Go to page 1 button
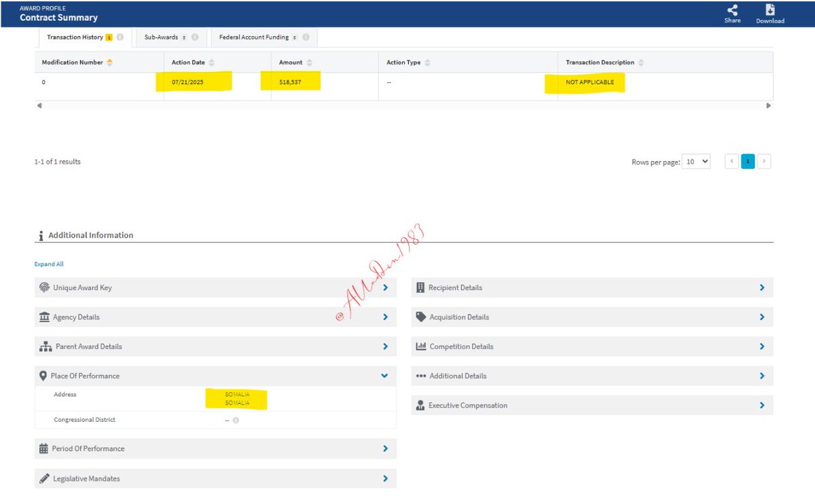Image resolution: width=815 pixels, height=504 pixels. point(748,162)
